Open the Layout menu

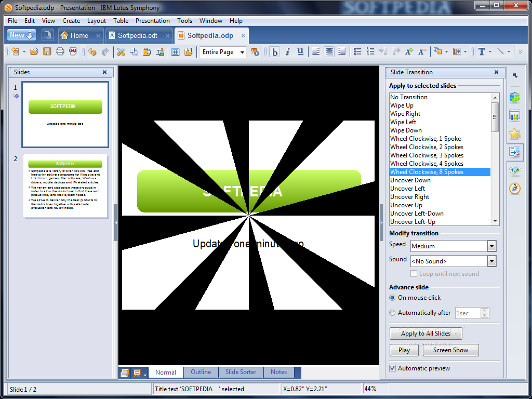[x=97, y=21]
